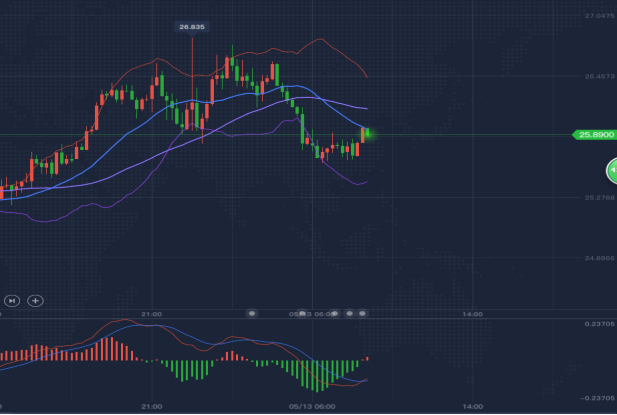Click the glowing green current-price dot
The height and width of the screenshot is (415, 617).
click(368, 134)
